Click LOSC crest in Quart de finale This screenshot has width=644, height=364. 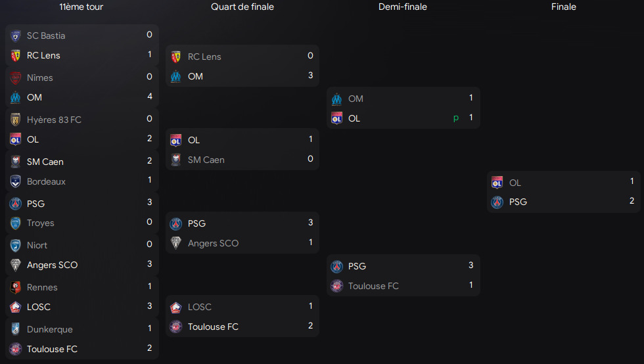pyautogui.click(x=175, y=307)
